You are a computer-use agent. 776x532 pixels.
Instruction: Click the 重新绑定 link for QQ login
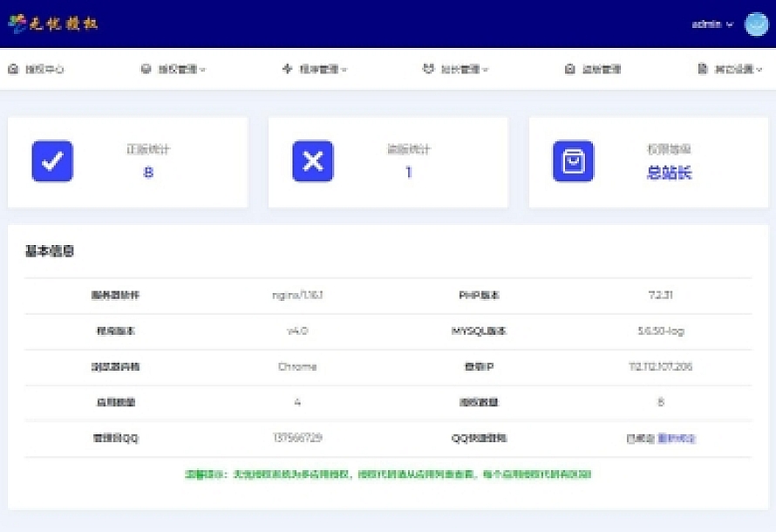[677, 438]
